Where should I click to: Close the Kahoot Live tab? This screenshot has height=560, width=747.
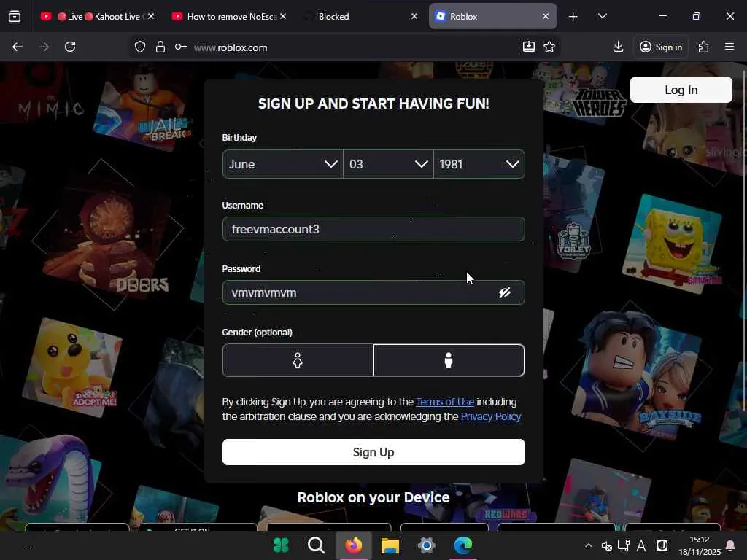coord(151,16)
